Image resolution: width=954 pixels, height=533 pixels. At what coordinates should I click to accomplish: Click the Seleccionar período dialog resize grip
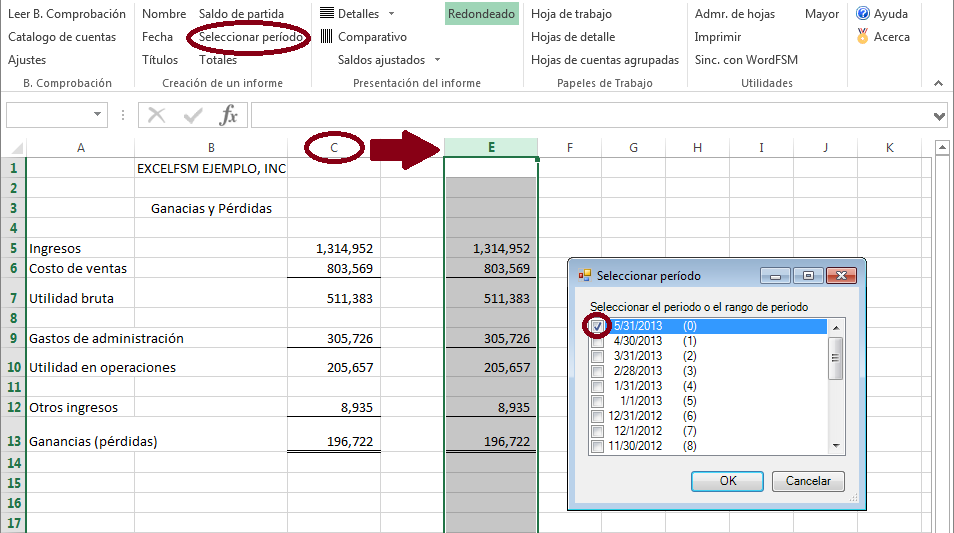(x=854, y=497)
